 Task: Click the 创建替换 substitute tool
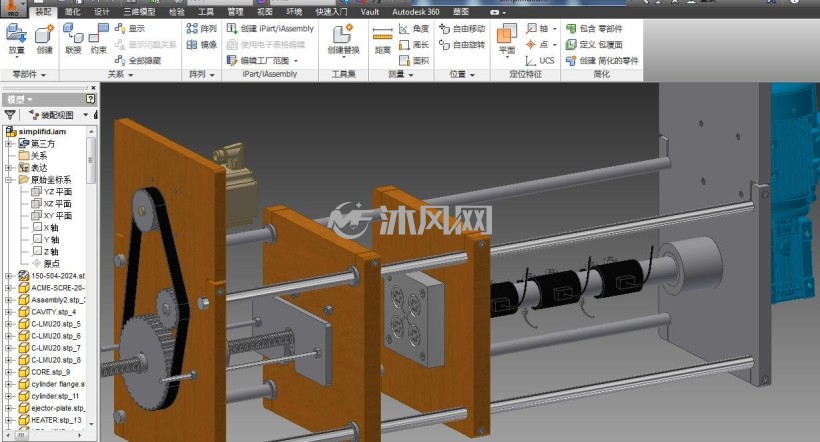coord(343,39)
